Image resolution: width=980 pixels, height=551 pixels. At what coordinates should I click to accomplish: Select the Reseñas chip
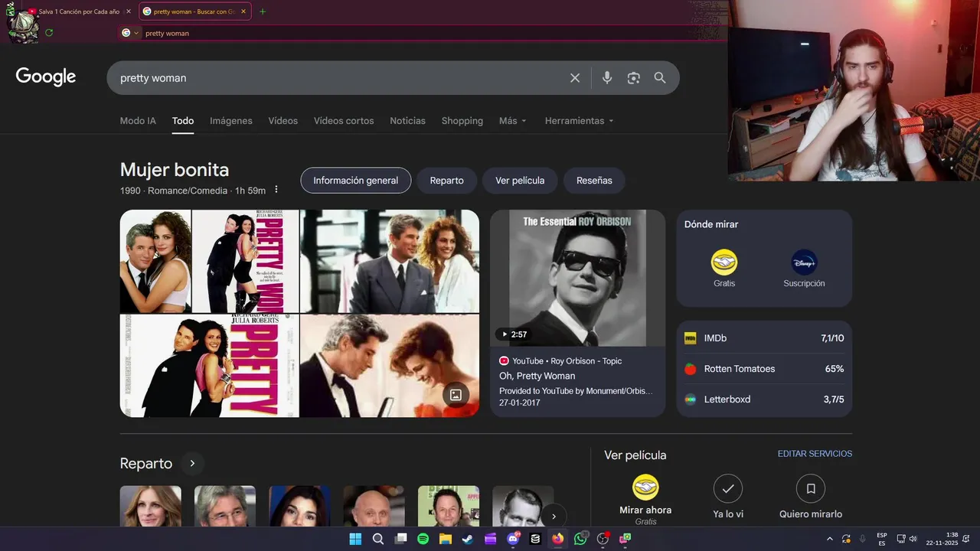point(594,181)
